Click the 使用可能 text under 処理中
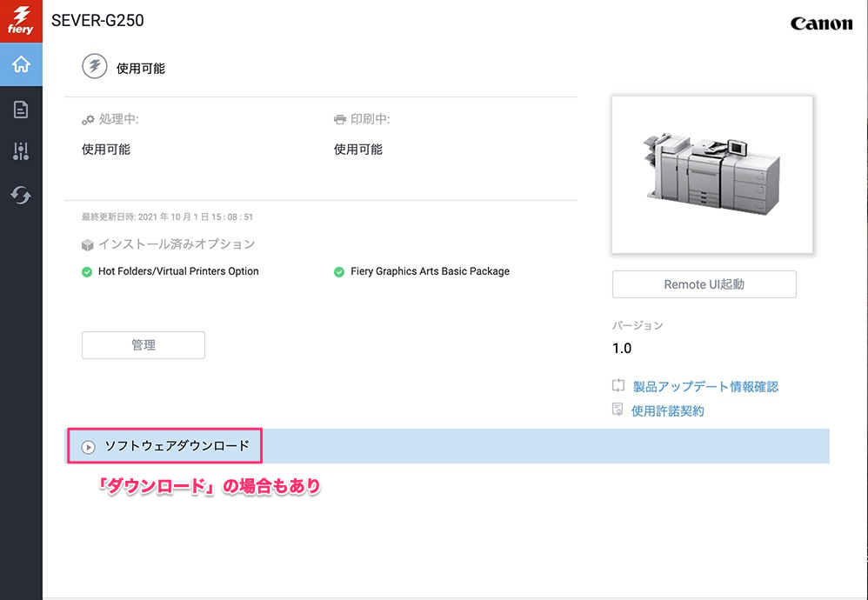Viewport: 868px width, 600px height. 106,150
